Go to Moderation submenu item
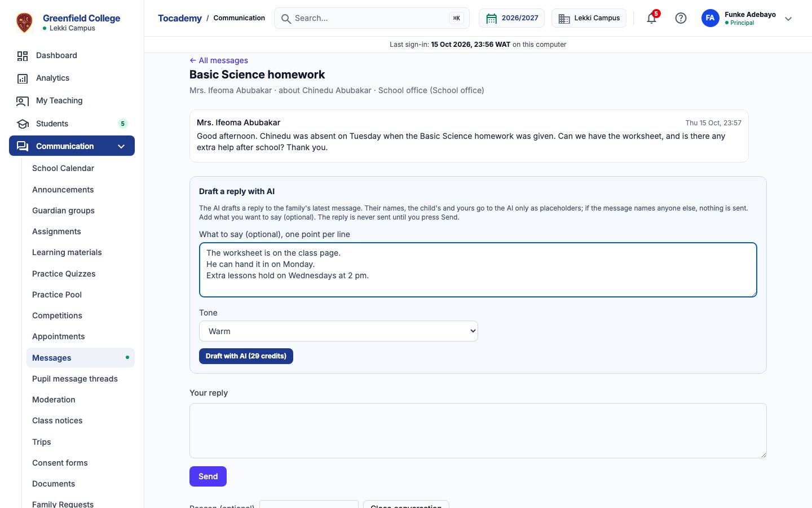 [81, 400]
